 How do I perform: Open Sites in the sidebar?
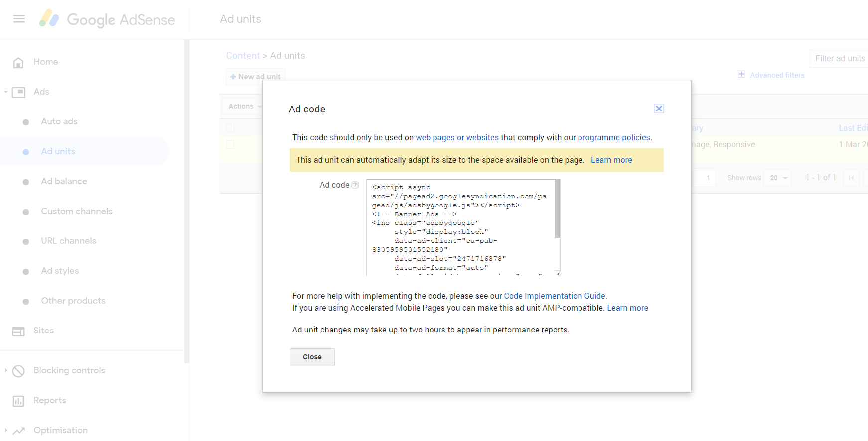tap(43, 331)
